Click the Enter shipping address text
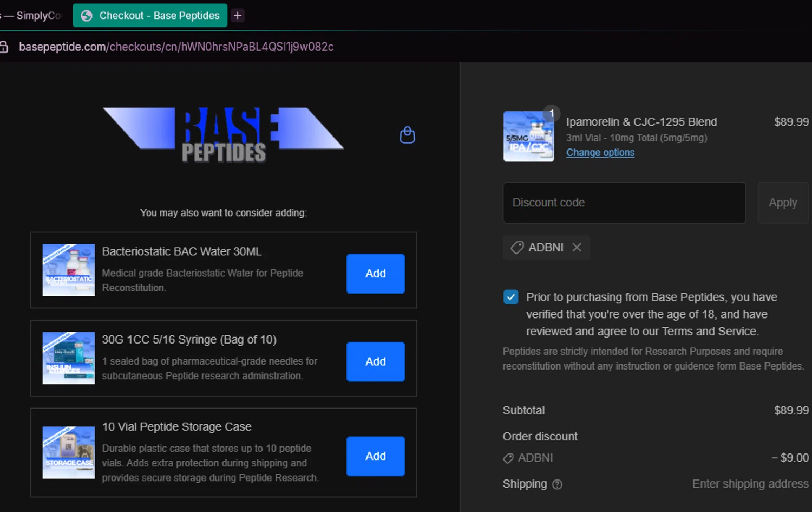 click(750, 484)
